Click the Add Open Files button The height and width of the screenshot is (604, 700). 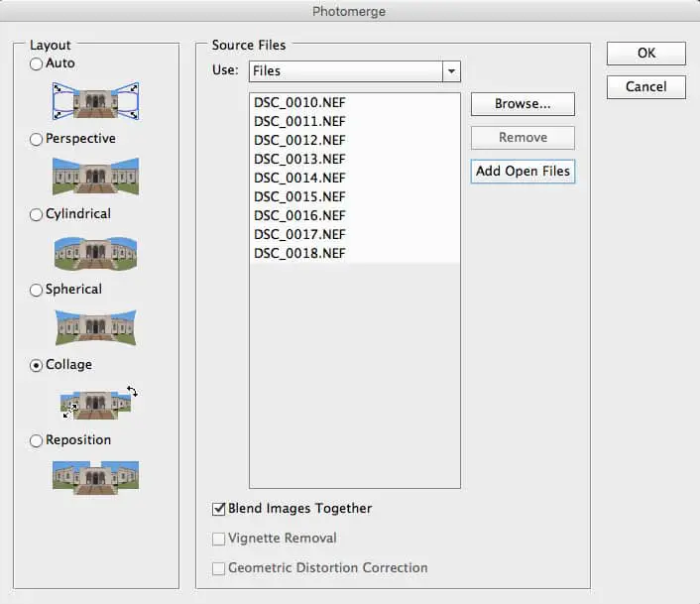(x=523, y=172)
